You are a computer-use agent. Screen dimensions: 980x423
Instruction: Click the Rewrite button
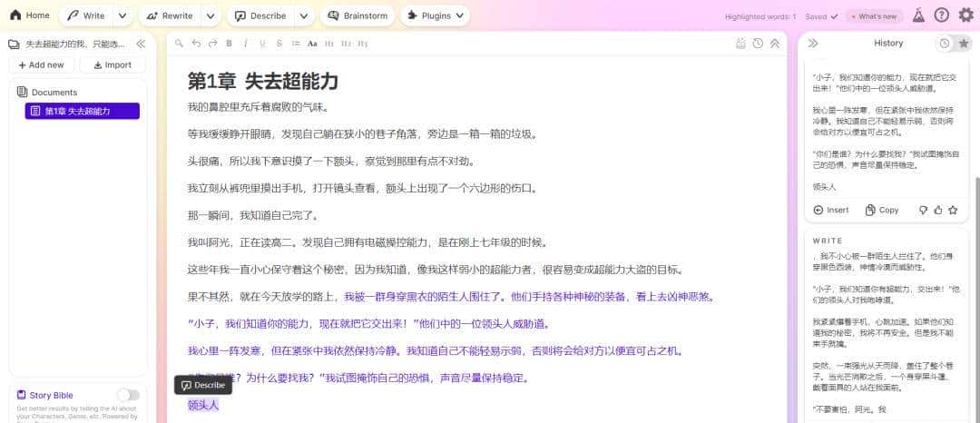pyautogui.click(x=171, y=15)
